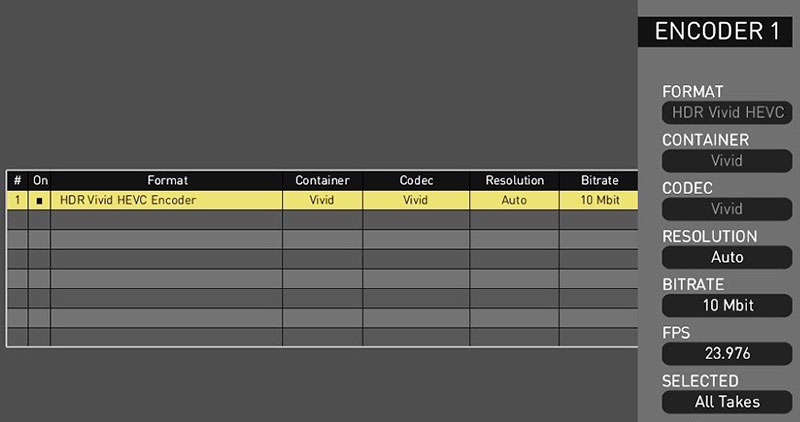The image size is (800, 422).
Task: Open the FORMAT dropdown showing HDR Vivid HEVC
Action: coord(727,113)
